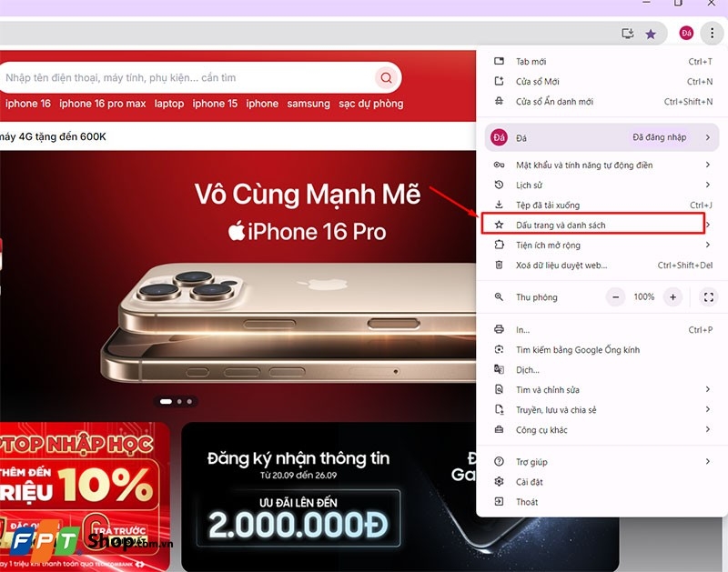The width and height of the screenshot is (728, 572).
Task: Expand the Đá profile submenu arrow
Action: click(x=708, y=137)
